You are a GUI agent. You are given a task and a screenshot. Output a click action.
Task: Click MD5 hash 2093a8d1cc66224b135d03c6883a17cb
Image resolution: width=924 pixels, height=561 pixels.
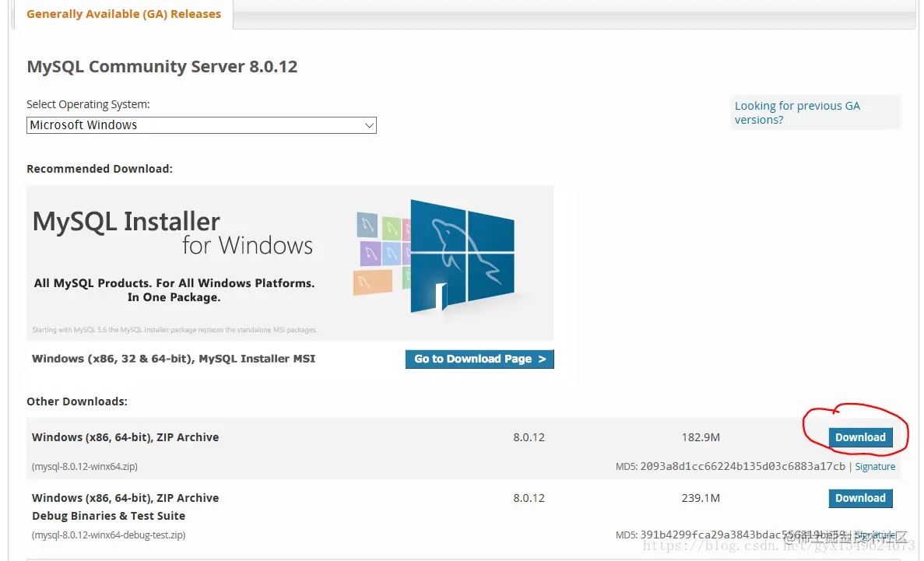743,466
